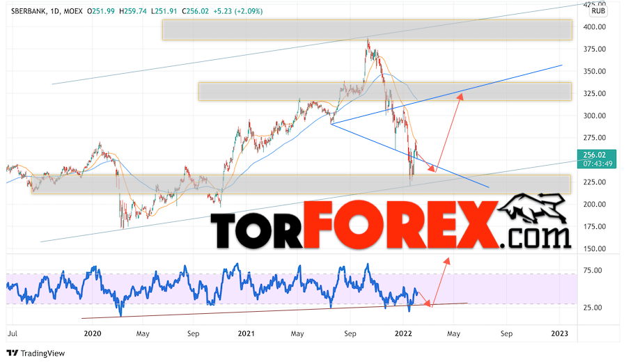Click the 200.00 price axis label

coord(595,205)
